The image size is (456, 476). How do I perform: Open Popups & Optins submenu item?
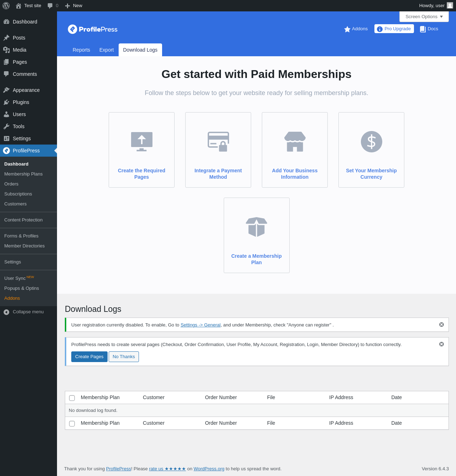click(22, 288)
